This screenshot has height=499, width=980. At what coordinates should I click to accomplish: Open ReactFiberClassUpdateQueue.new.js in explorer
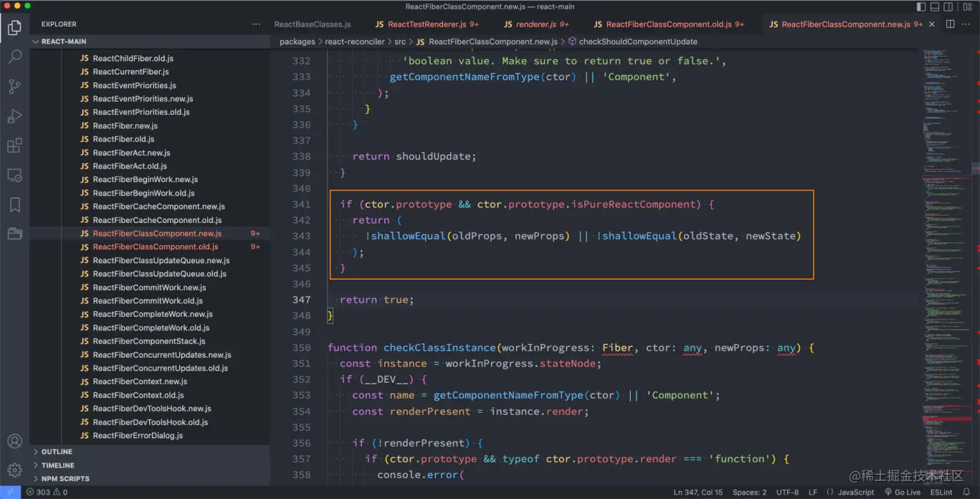click(151, 260)
